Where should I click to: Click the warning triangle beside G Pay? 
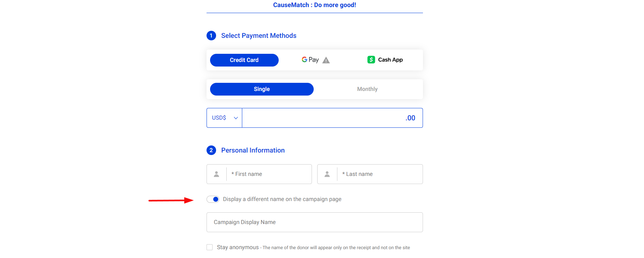(326, 60)
